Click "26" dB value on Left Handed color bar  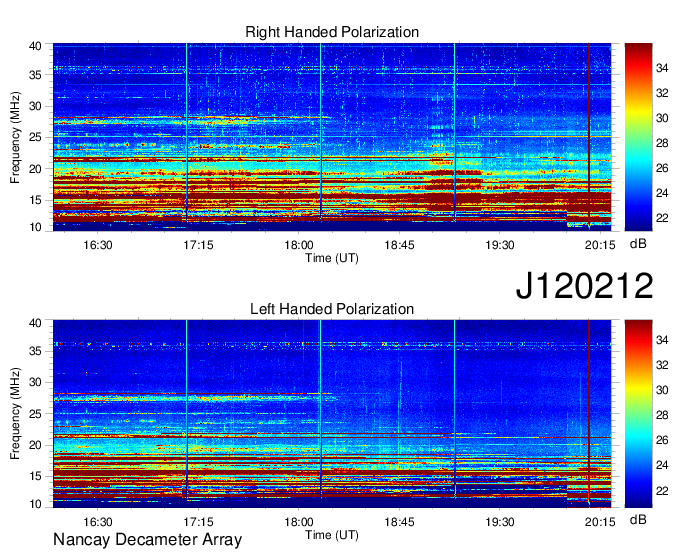tap(662, 441)
